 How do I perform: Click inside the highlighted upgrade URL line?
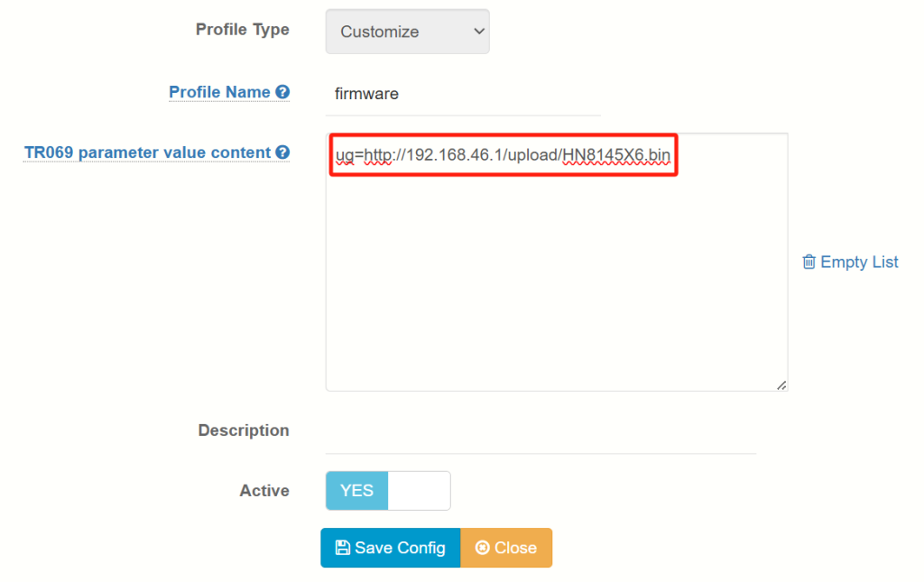pyautogui.click(x=504, y=155)
